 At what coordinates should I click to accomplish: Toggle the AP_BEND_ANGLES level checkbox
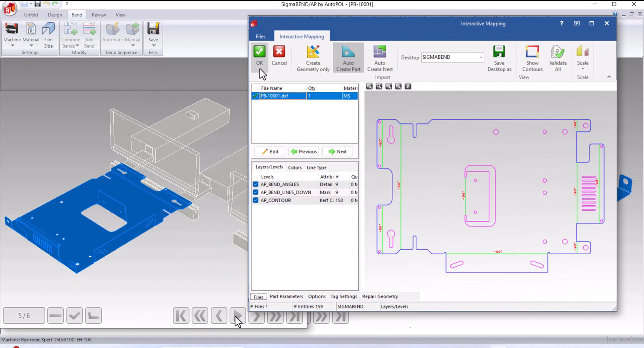(256, 184)
